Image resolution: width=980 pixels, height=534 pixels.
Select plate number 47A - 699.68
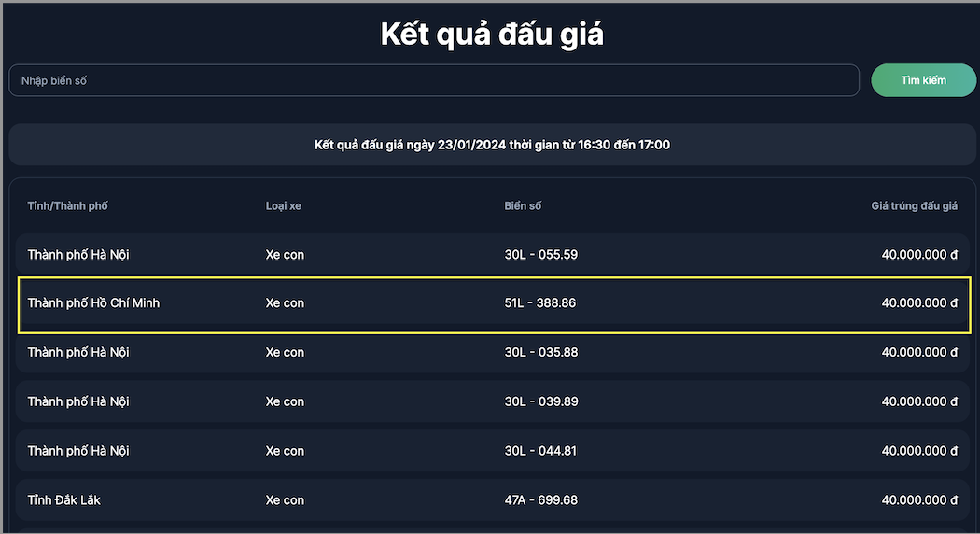540,500
